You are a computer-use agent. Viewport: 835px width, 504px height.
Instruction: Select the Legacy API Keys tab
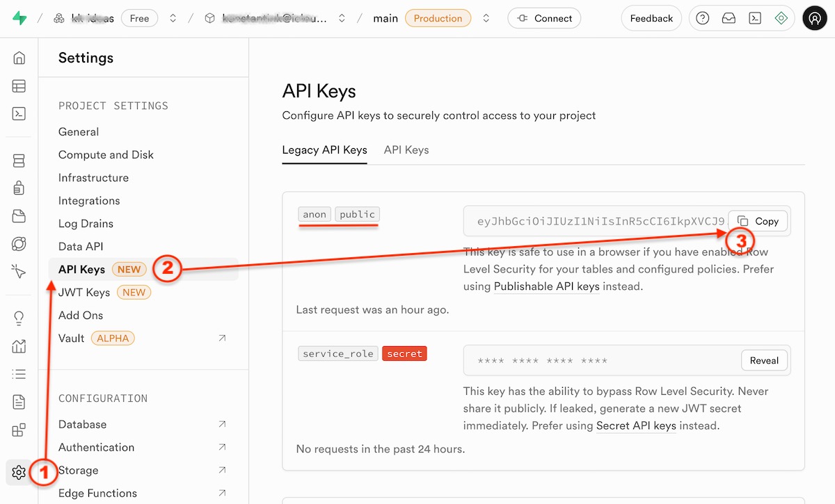click(x=324, y=149)
